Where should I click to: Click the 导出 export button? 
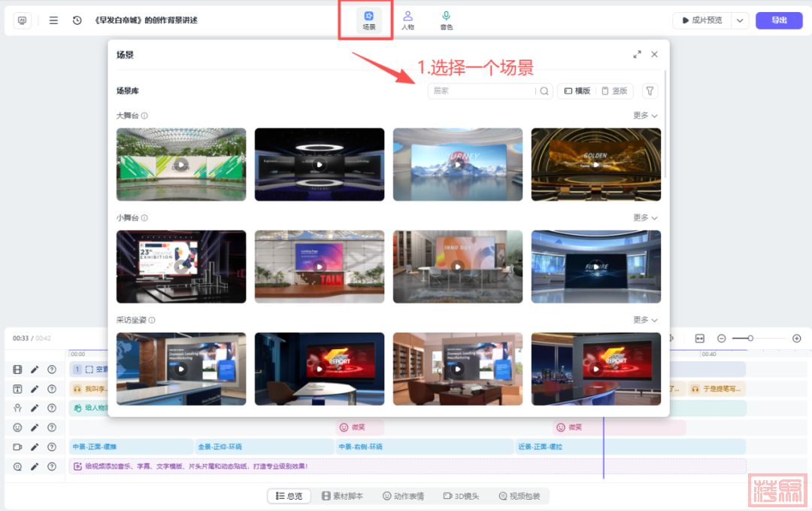click(779, 20)
